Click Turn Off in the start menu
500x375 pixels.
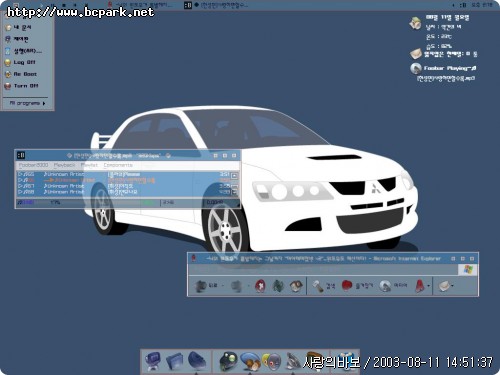coord(26,86)
